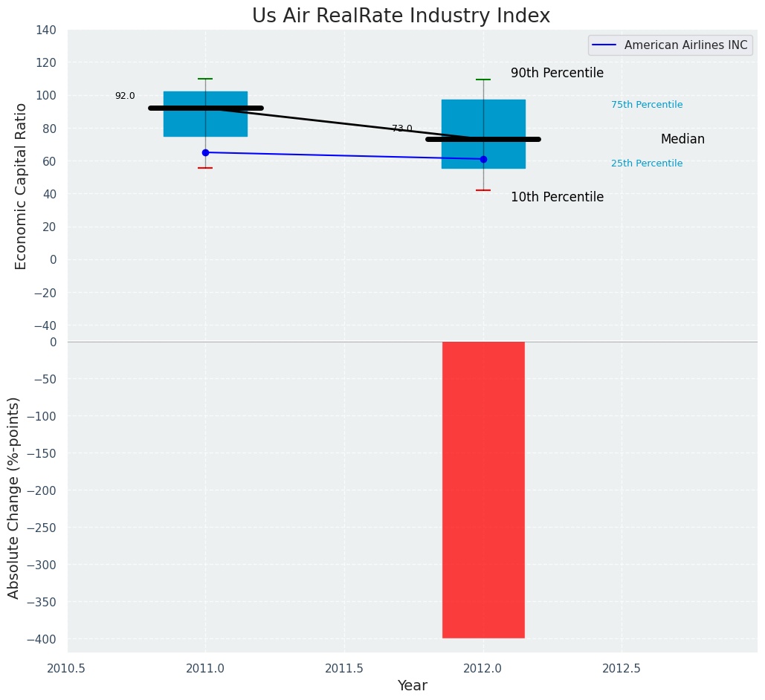This screenshot has height=700, width=765.
Task: Click the 'Year' x-axis label
Action: 412,686
